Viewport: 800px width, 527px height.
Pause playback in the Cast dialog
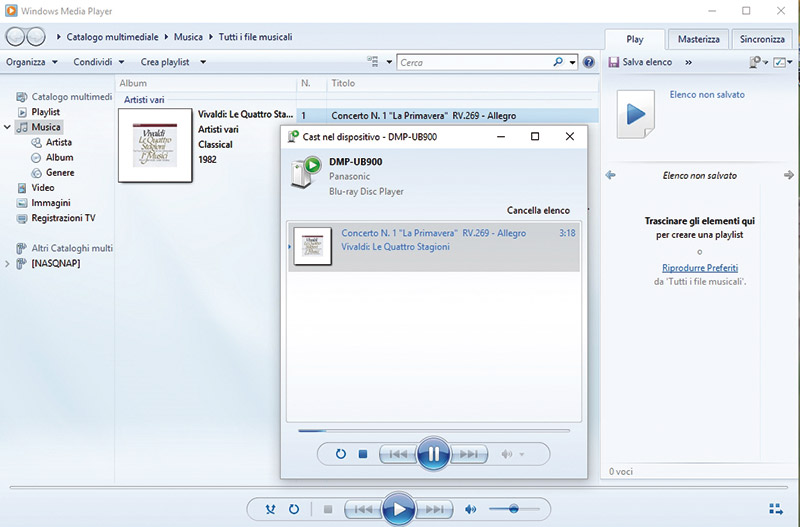point(433,454)
